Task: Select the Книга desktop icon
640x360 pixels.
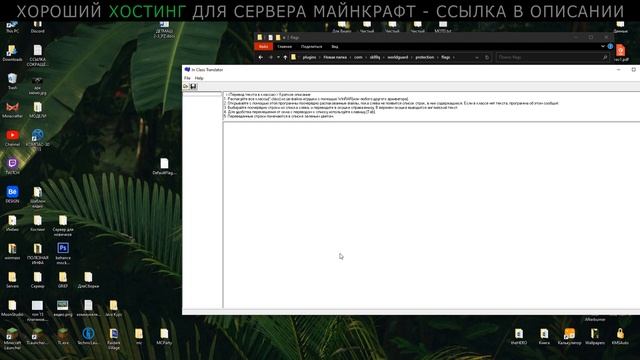Action: tap(544, 337)
